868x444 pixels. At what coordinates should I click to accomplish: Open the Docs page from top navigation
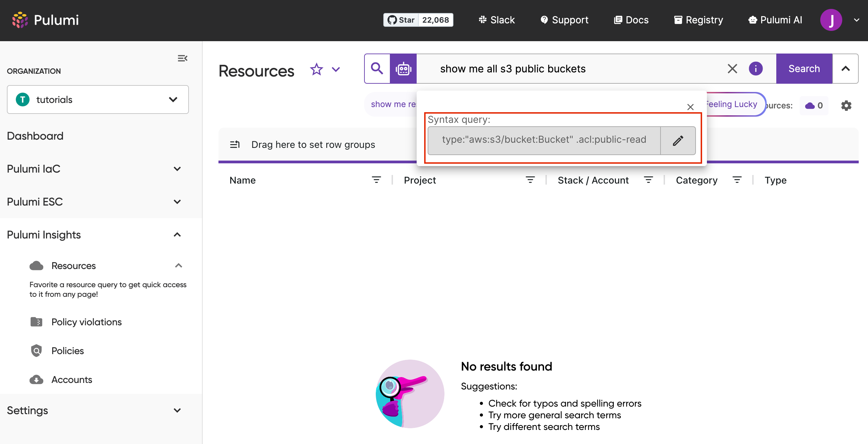[x=631, y=20]
